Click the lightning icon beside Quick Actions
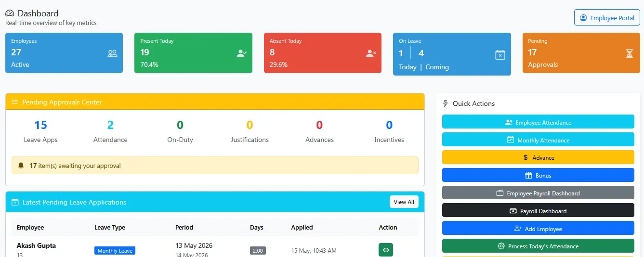Image resolution: width=644 pixels, height=257 pixels. (x=445, y=103)
